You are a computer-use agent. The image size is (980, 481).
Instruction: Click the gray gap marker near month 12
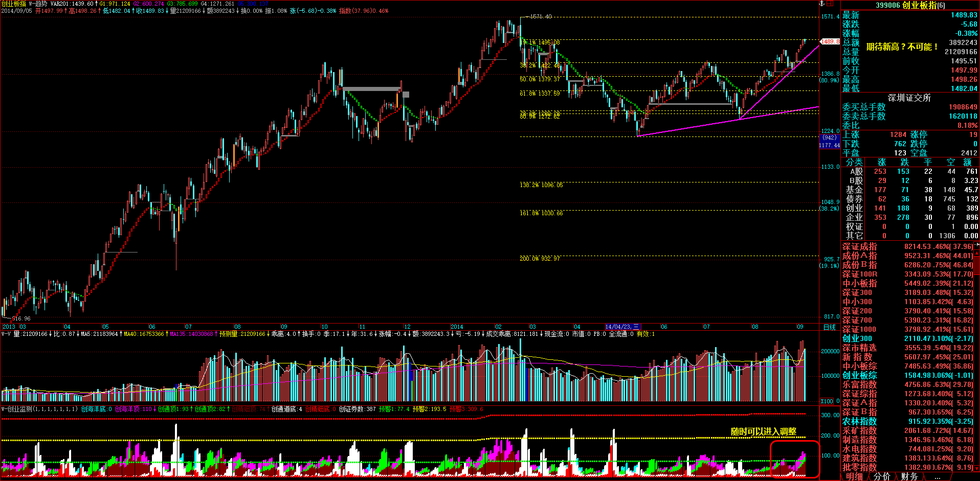tap(406, 95)
